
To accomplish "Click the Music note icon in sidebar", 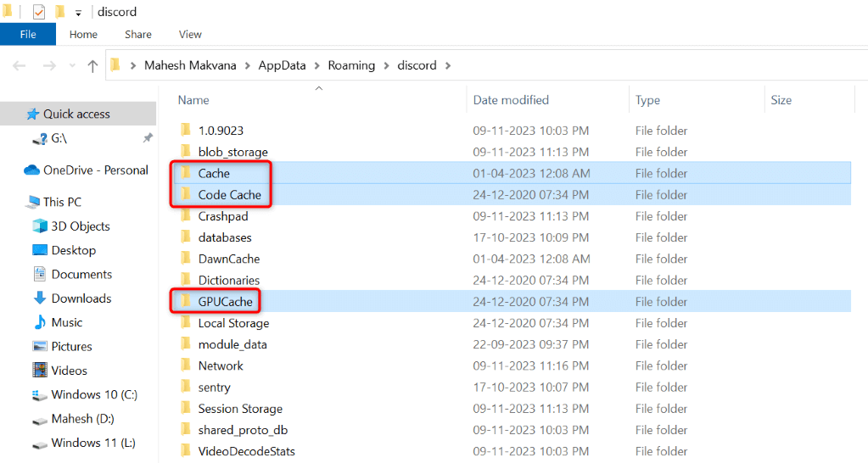I will coord(40,322).
